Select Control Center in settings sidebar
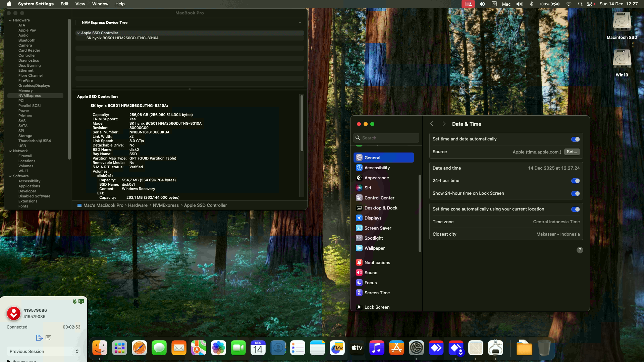Image resolution: width=644 pixels, height=362 pixels. (x=379, y=198)
